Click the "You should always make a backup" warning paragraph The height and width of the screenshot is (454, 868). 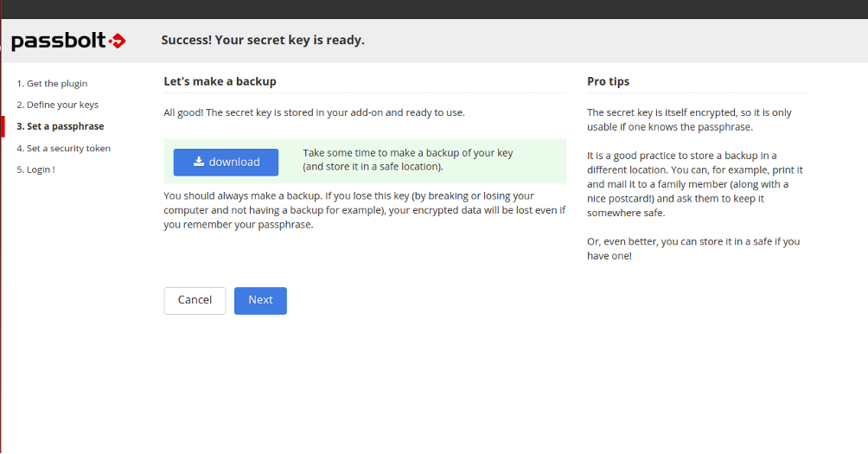tap(365, 210)
